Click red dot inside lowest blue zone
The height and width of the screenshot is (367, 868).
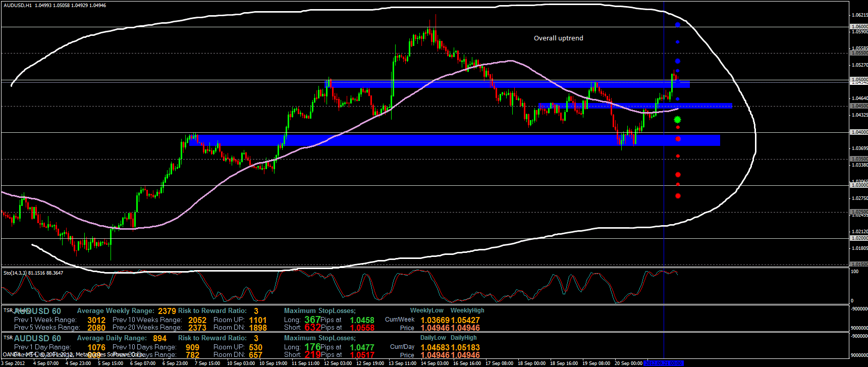(x=678, y=139)
